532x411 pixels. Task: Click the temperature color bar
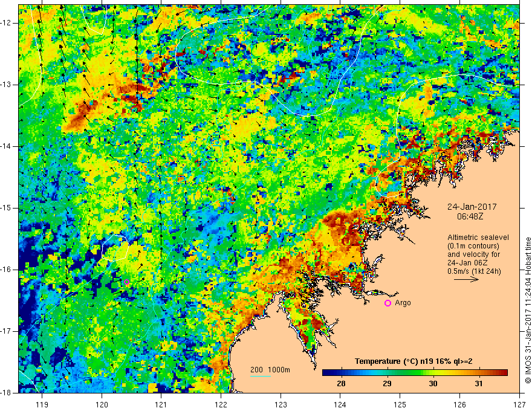point(415,373)
